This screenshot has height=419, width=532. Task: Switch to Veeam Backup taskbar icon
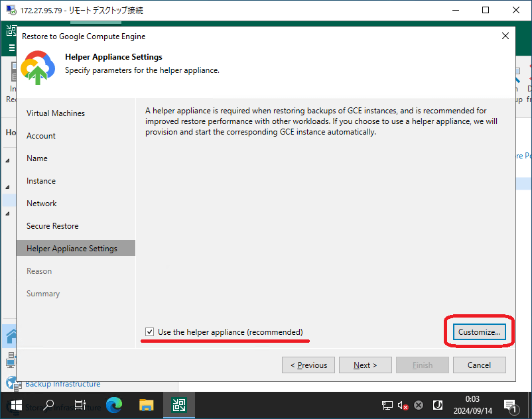pyautogui.click(x=179, y=405)
